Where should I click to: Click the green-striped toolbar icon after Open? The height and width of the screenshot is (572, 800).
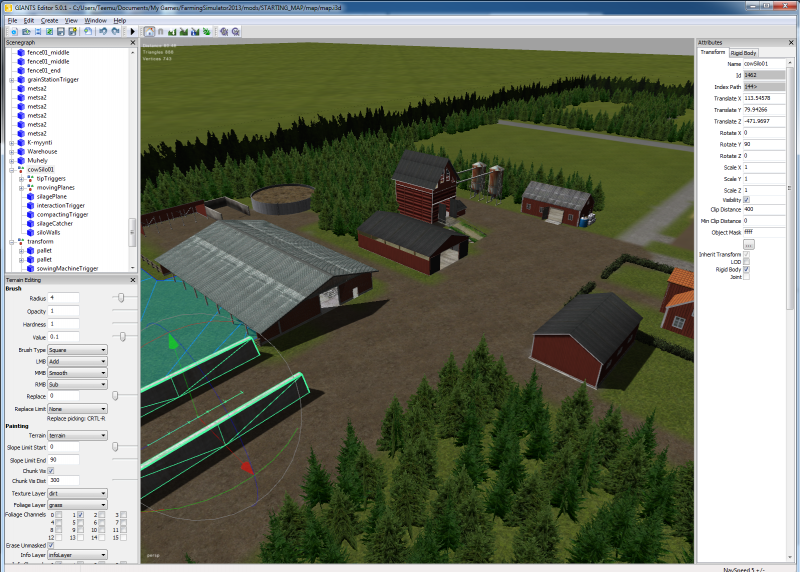[x=49, y=32]
